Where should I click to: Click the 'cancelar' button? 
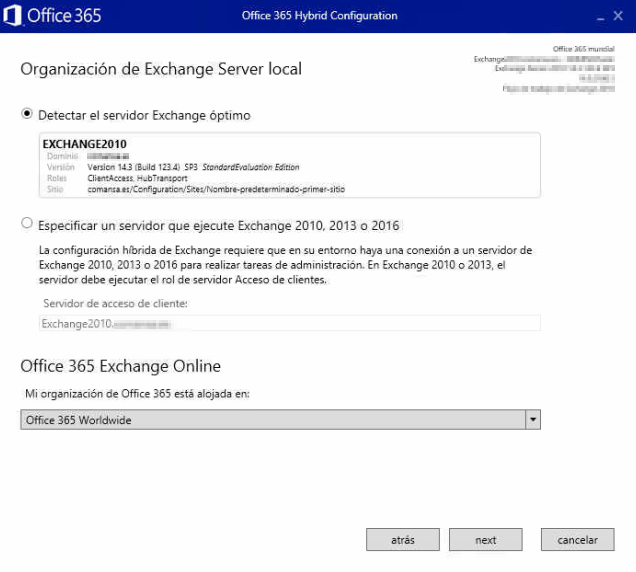pyautogui.click(x=578, y=540)
